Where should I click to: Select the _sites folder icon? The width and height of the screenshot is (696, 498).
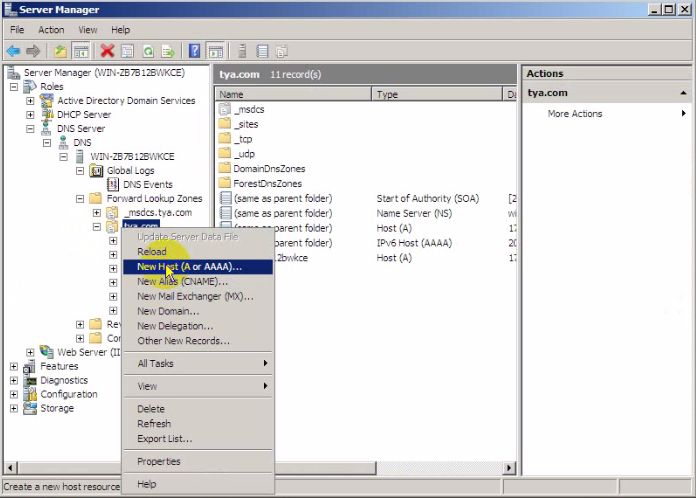click(225, 124)
